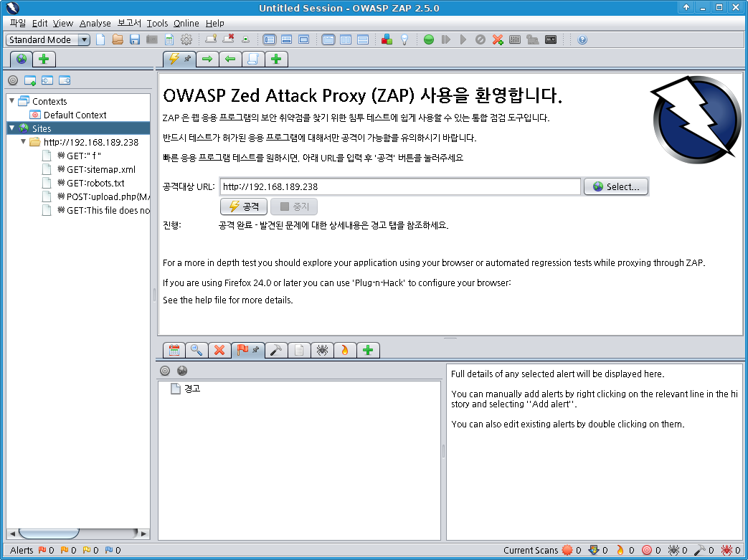Open the History calendar tab
This screenshot has width=748, height=560.
coord(174,351)
